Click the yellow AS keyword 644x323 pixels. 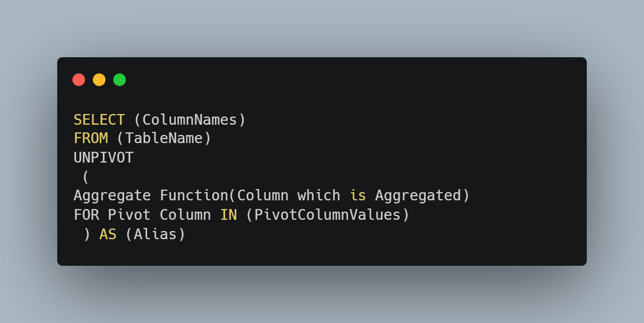(107, 234)
